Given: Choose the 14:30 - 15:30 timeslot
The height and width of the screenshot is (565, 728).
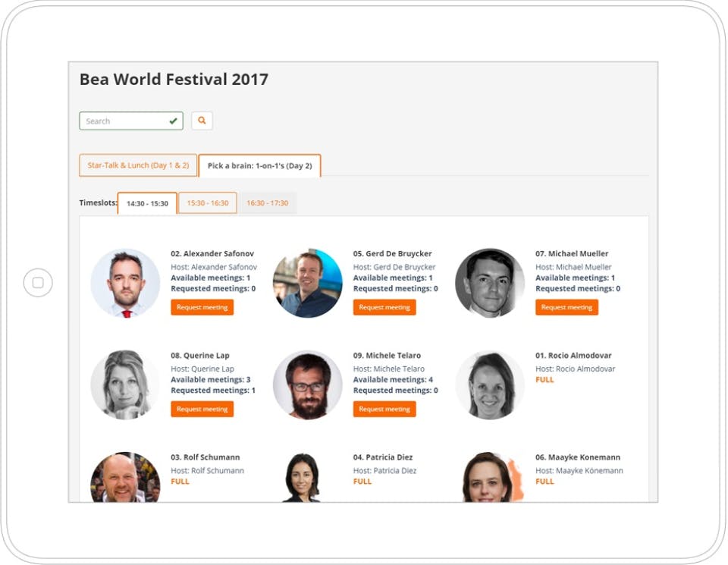Looking at the screenshot, I should click(x=147, y=203).
